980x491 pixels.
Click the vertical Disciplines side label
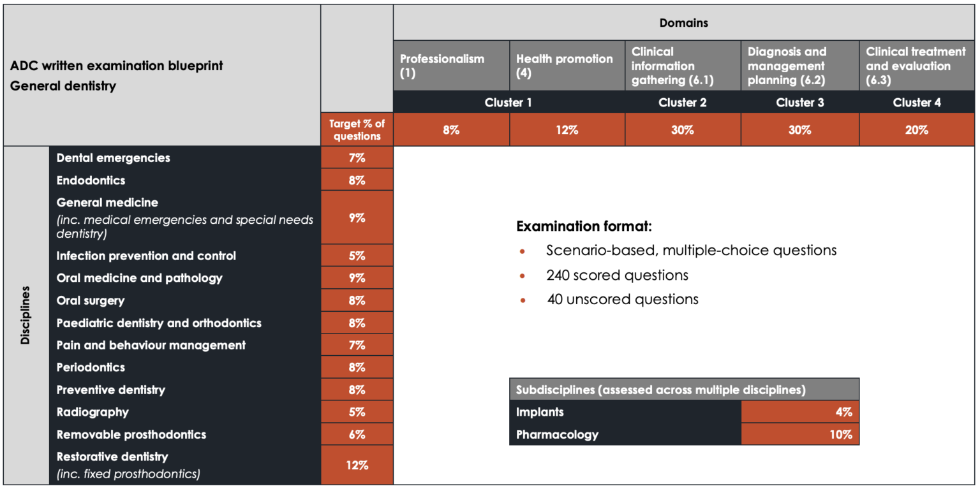pos(26,316)
